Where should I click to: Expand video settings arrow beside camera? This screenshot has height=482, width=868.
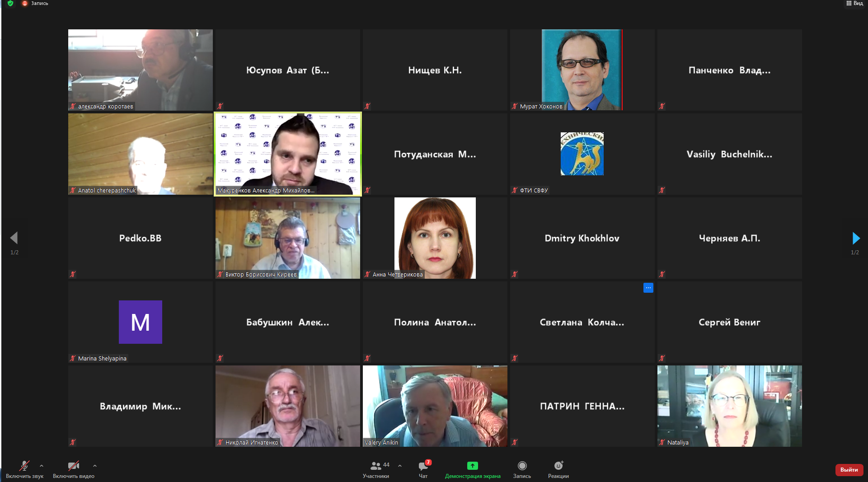point(94,465)
